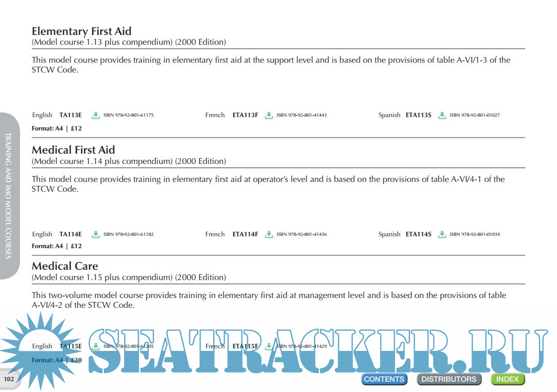This screenshot has width=557, height=392.
Task: Click the Medical First Aid heading
Action: 73,150
